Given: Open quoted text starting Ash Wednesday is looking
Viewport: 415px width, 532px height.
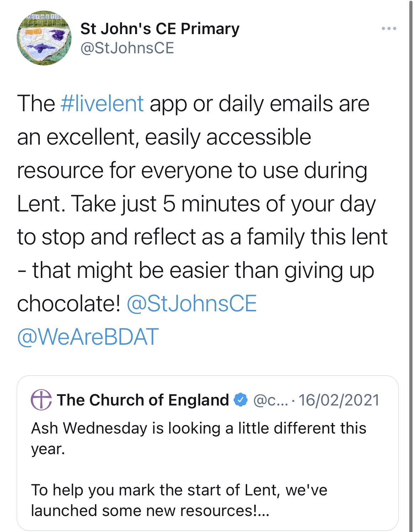Looking at the screenshot, I should pos(199,438).
